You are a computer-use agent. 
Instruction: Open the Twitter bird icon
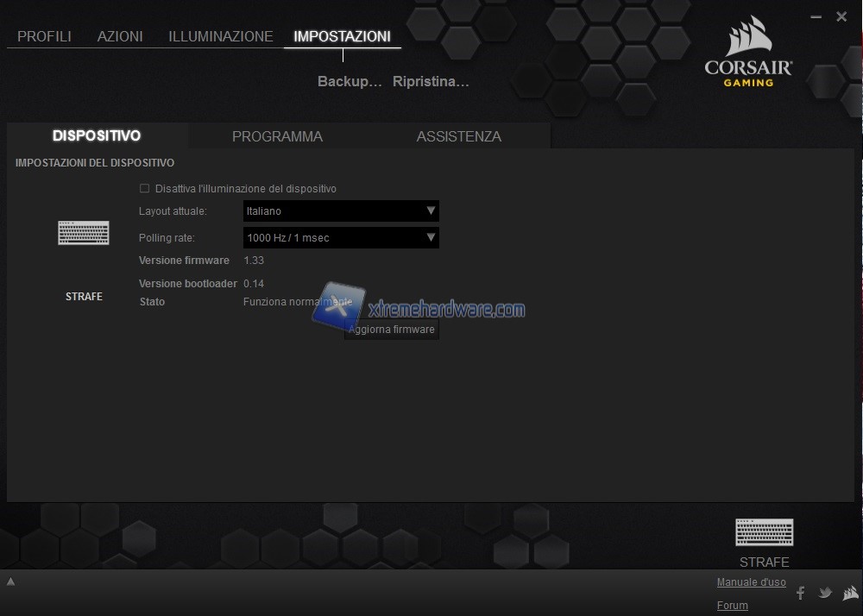click(x=825, y=593)
